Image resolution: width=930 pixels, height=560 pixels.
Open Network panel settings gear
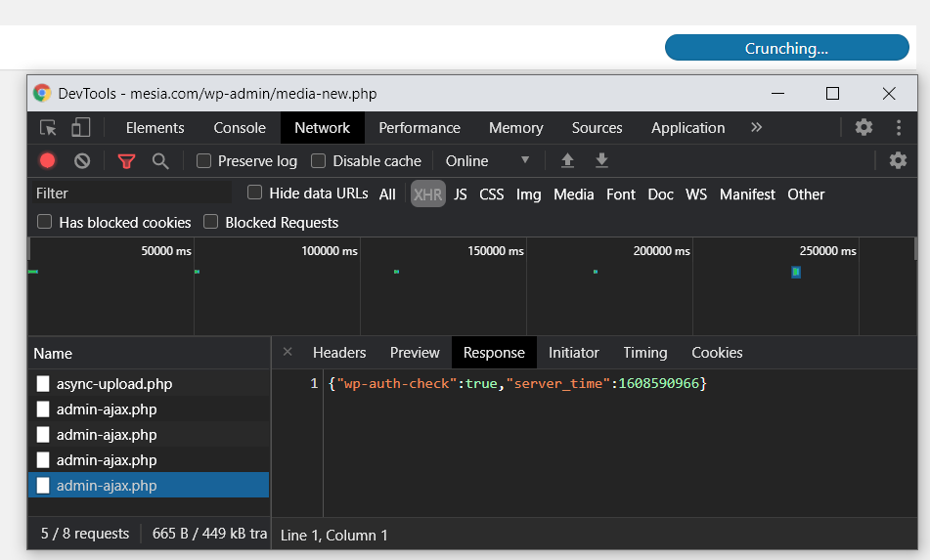pyautogui.click(x=898, y=160)
